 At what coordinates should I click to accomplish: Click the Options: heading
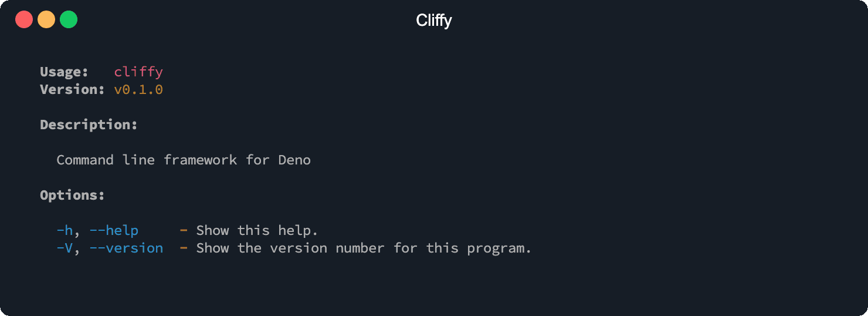tap(72, 196)
